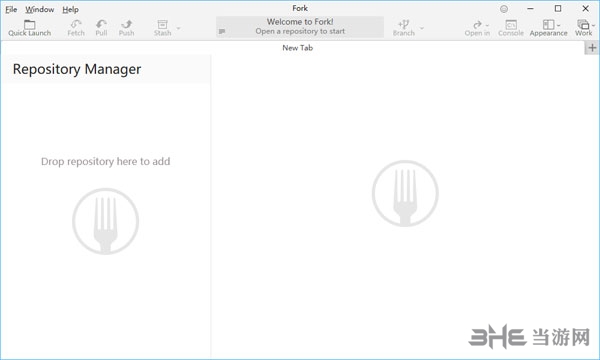
Task: Close the Fork window
Action: [585, 8]
